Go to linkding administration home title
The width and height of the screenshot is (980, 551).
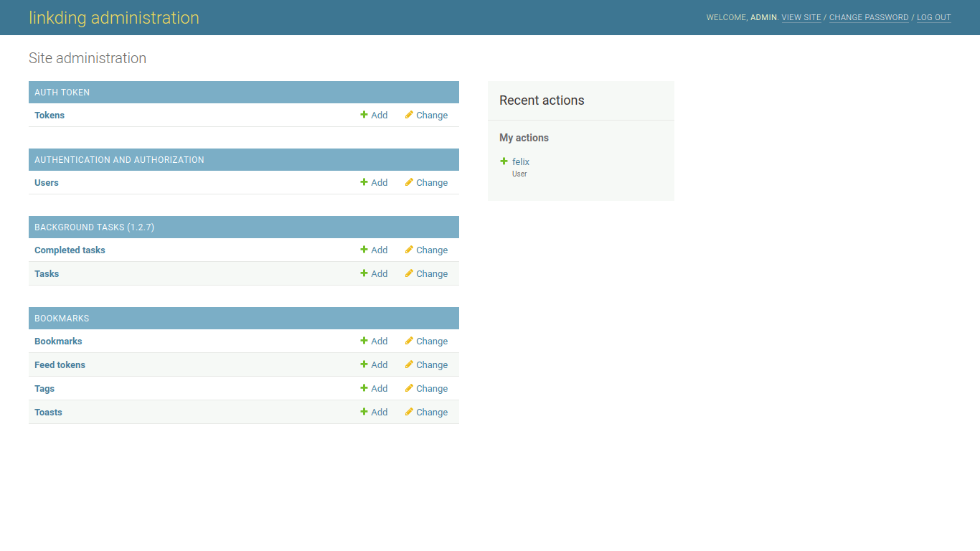114,18
